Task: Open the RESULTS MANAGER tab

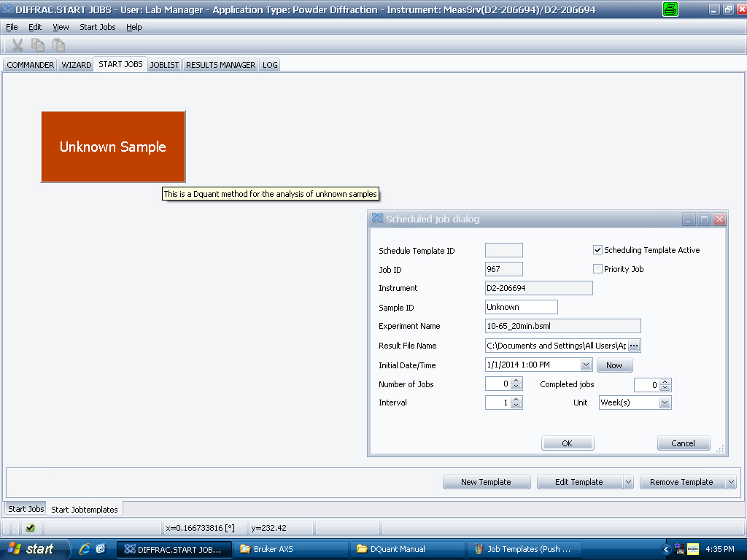Action: (220, 65)
